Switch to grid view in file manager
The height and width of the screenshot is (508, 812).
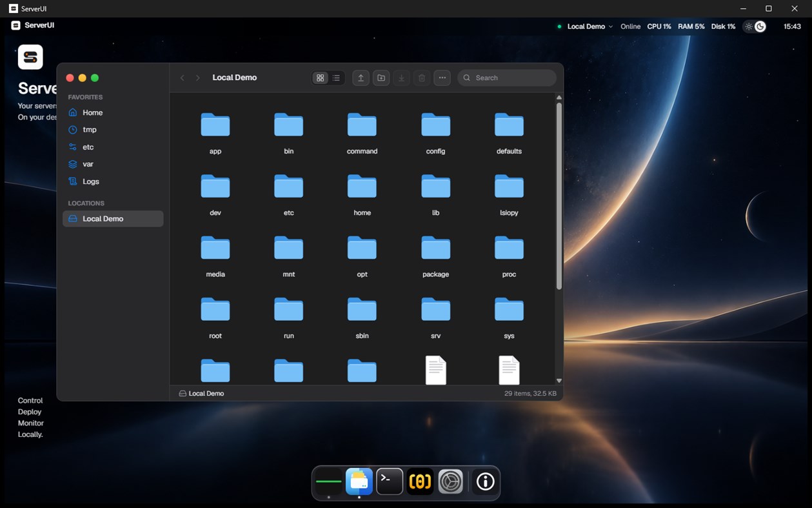click(x=320, y=77)
